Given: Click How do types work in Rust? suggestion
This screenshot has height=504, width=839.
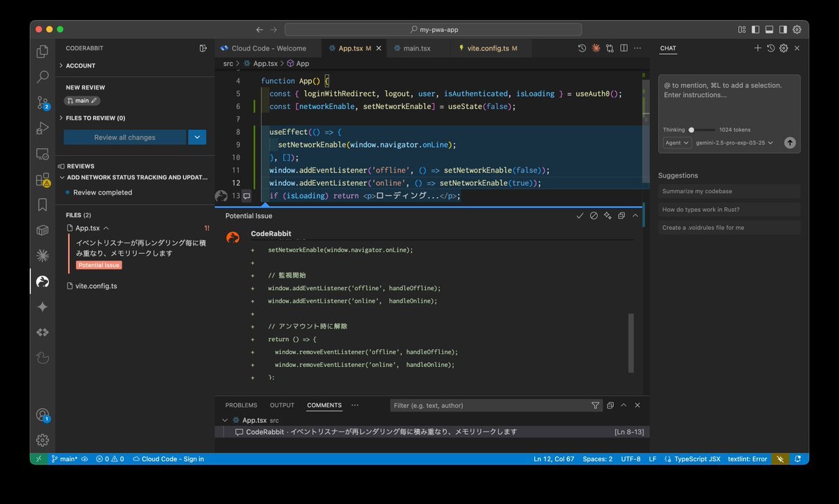Looking at the screenshot, I should [729, 209].
